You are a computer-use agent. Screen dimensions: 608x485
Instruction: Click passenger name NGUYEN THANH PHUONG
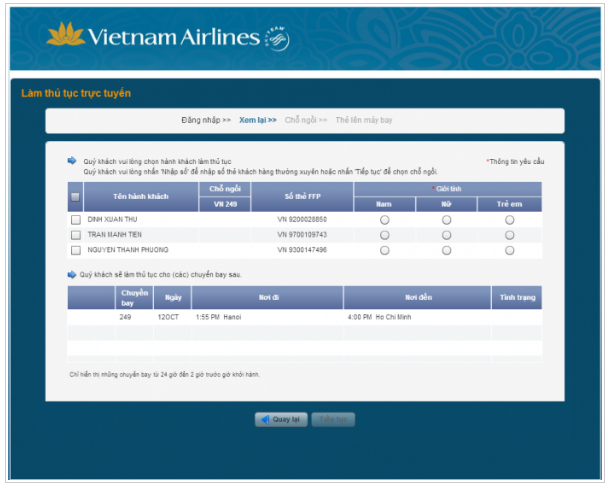[128, 250]
